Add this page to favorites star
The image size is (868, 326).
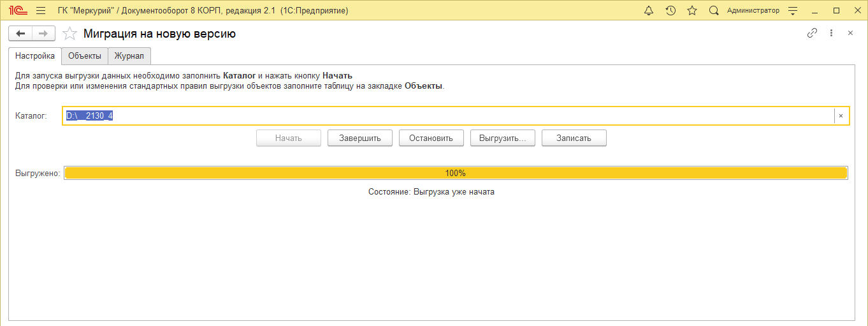click(x=69, y=34)
